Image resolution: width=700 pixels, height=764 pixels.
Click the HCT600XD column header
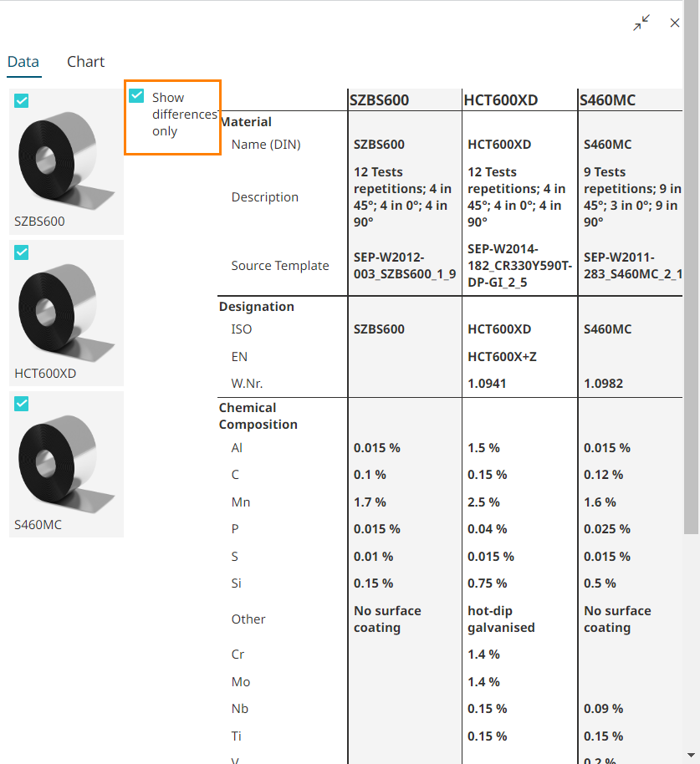pos(501,100)
